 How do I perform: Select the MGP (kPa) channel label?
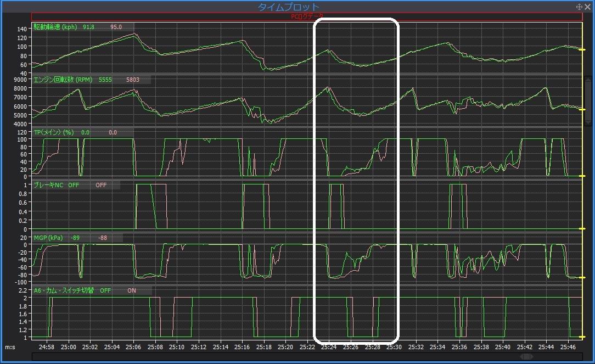pos(48,238)
